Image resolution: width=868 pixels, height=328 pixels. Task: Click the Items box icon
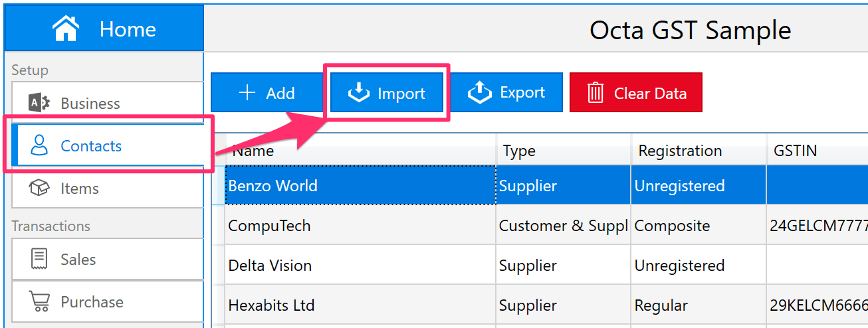(x=39, y=189)
